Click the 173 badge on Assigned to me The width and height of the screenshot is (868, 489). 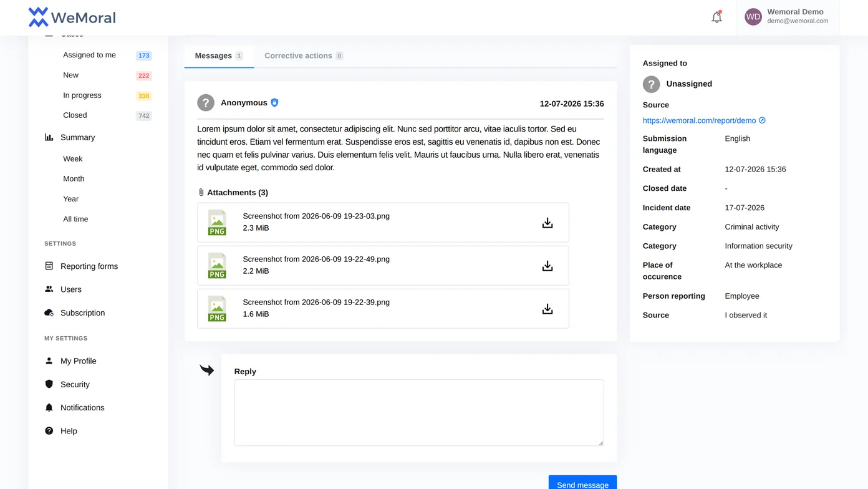tap(144, 56)
